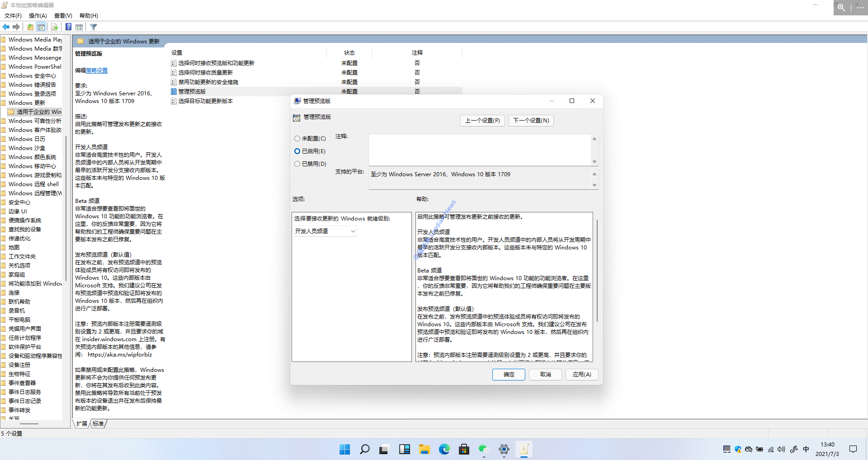Click the 中 input method indicator
Image resolution: width=868 pixels, height=460 pixels.
pyautogui.click(x=806, y=449)
